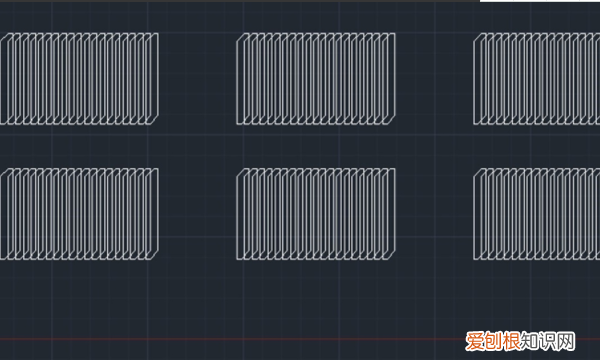Select the top-left fin array object

coord(79,79)
